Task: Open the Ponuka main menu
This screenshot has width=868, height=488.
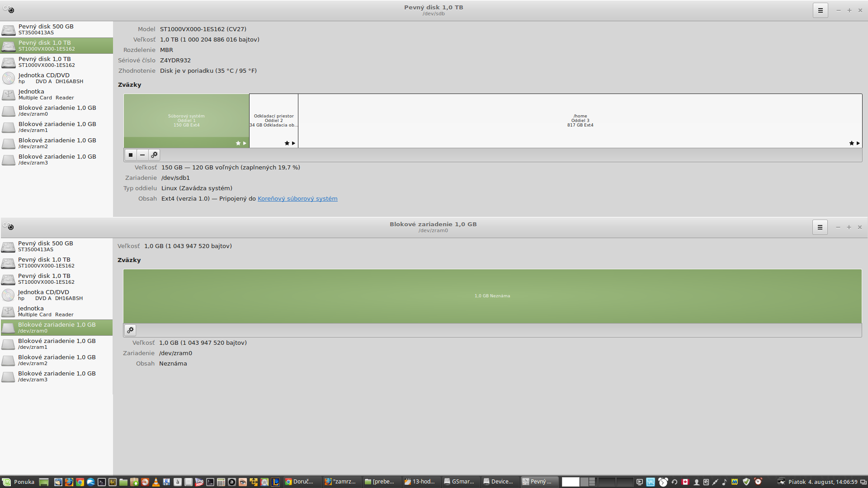Action: click(x=19, y=482)
